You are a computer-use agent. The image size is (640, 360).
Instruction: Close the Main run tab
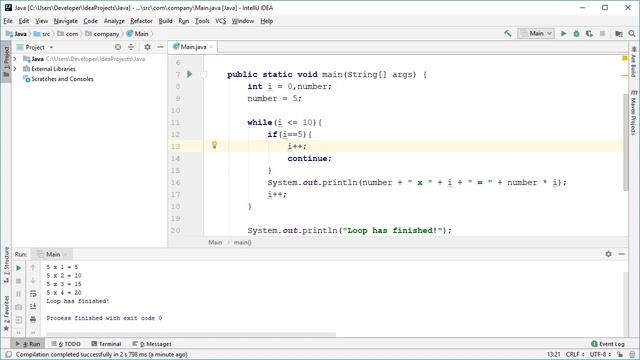tap(65, 254)
